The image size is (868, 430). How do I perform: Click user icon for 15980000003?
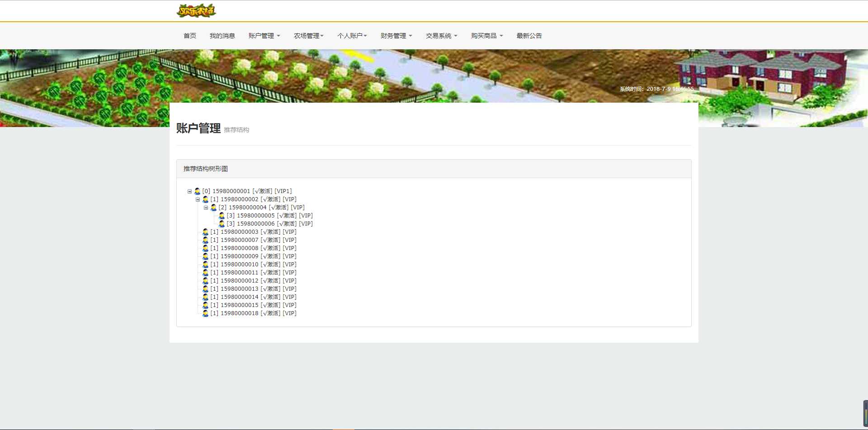[205, 232]
